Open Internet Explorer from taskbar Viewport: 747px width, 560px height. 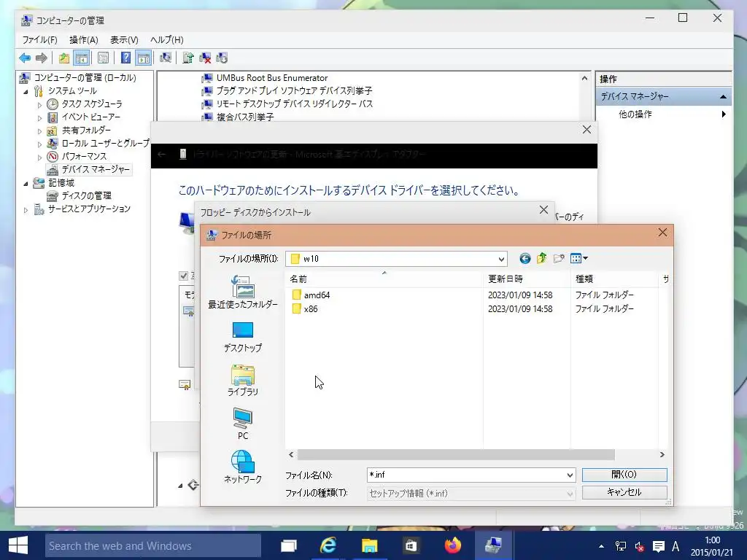329,545
